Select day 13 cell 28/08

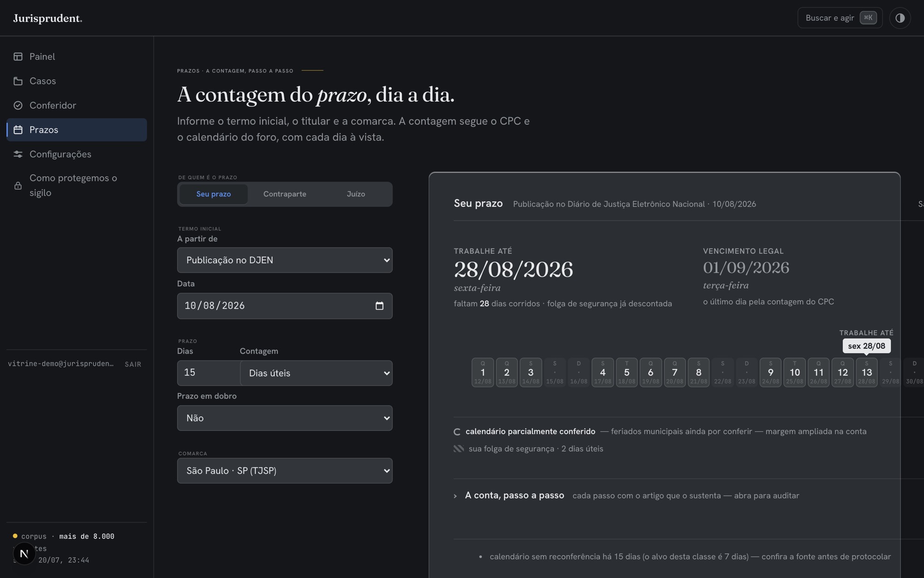pyautogui.click(x=867, y=372)
